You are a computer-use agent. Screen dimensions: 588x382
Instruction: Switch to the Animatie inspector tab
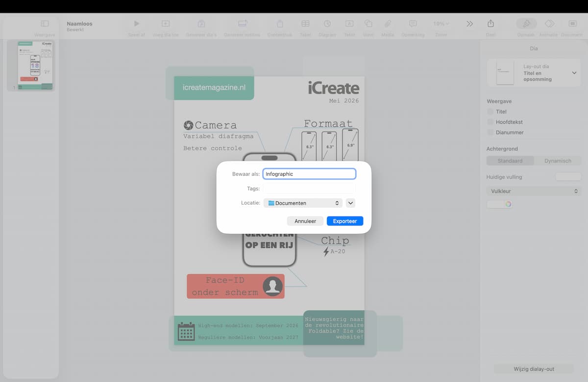pyautogui.click(x=549, y=24)
